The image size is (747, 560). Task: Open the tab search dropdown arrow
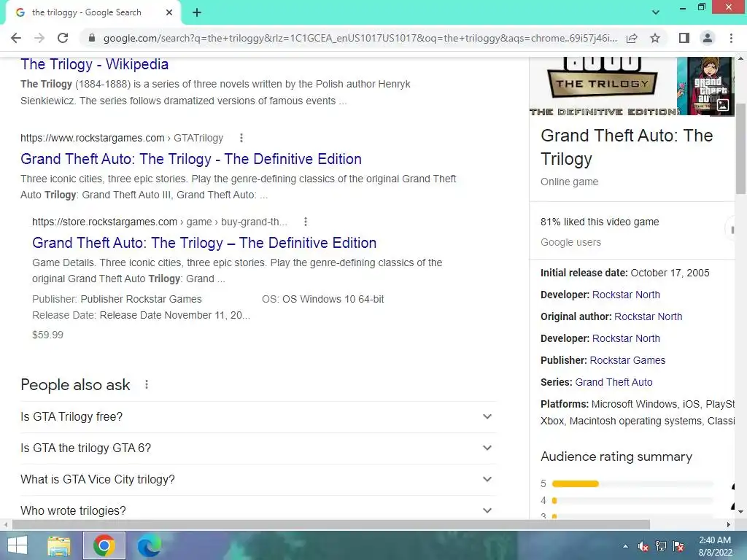[x=656, y=12]
